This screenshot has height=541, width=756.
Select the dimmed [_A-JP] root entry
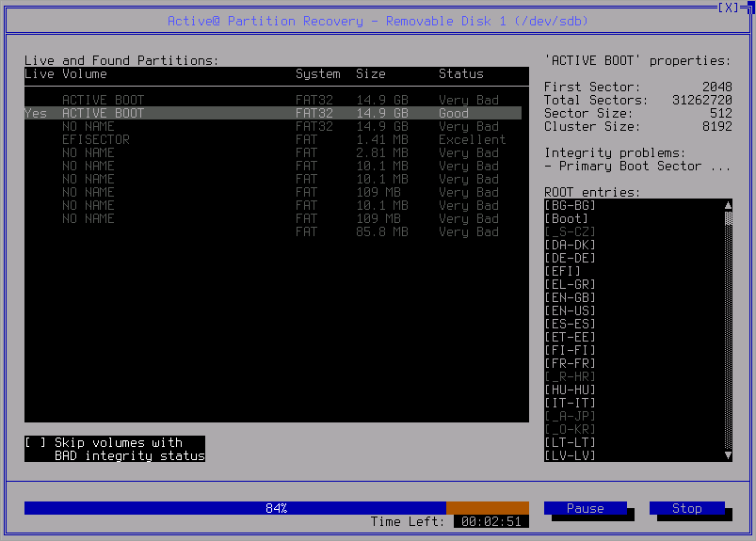(570, 416)
